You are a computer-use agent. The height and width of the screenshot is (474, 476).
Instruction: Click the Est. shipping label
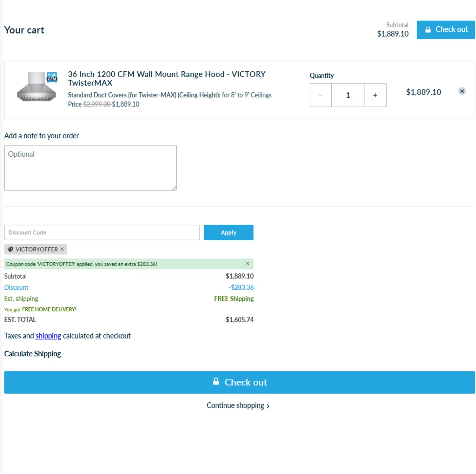21,299
